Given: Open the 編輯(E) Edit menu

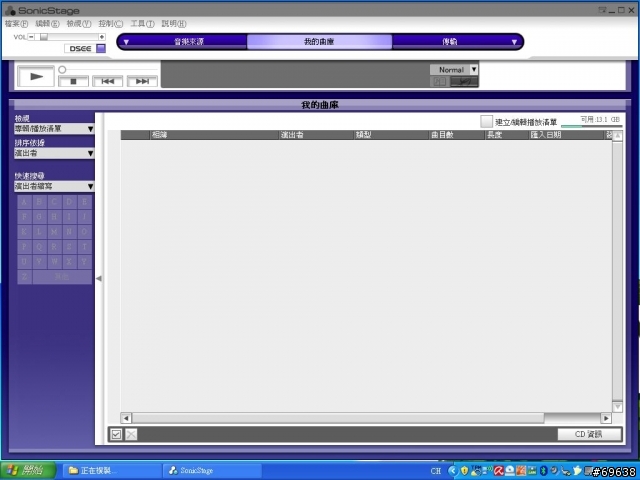Looking at the screenshot, I should [x=47, y=24].
